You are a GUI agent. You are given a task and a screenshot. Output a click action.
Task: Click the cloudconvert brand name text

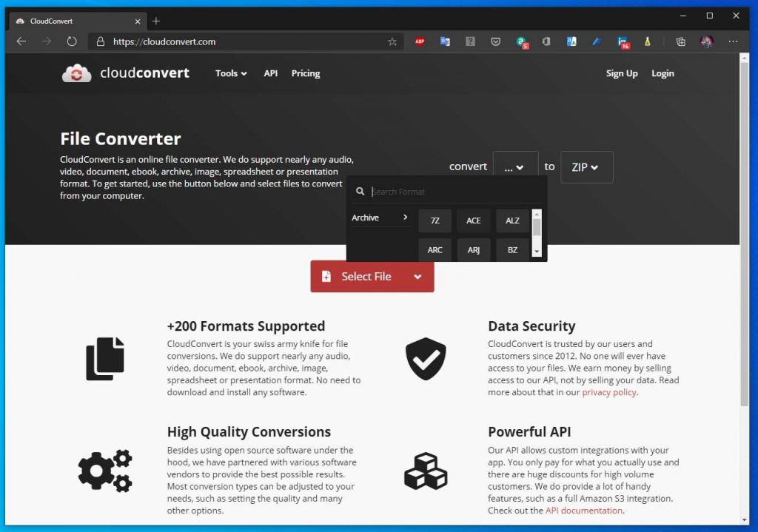pos(144,73)
